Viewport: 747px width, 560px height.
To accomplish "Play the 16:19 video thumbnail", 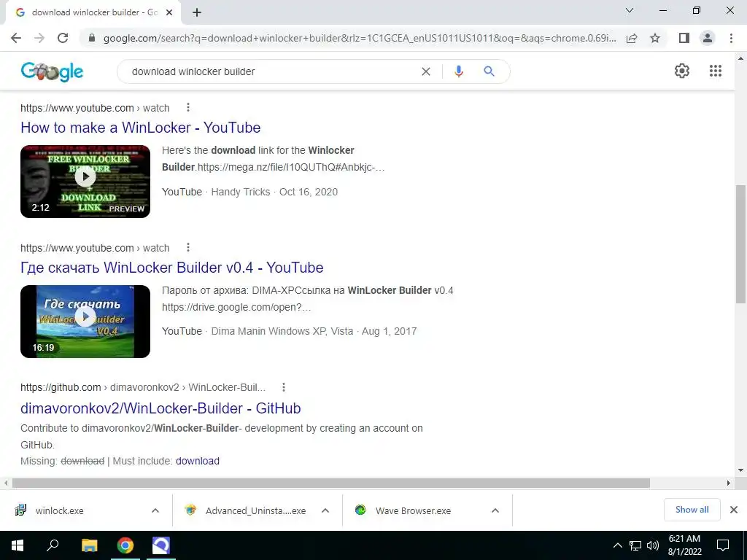I will tap(85, 322).
